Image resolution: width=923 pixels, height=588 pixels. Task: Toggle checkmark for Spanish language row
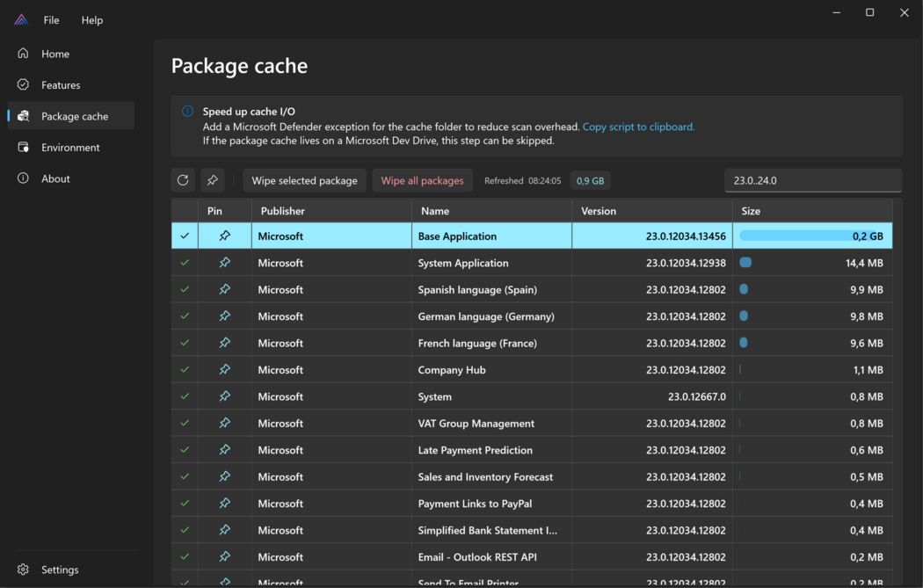click(x=185, y=289)
